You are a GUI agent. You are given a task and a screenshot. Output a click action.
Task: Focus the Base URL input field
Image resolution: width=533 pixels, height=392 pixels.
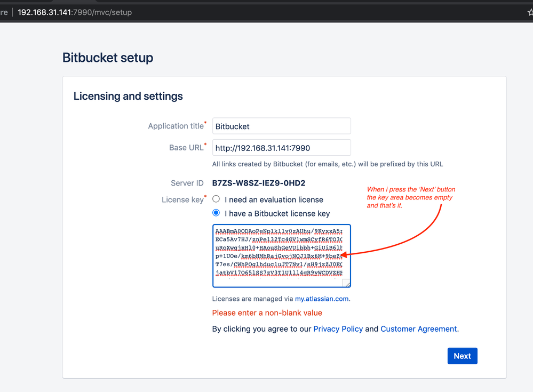282,148
